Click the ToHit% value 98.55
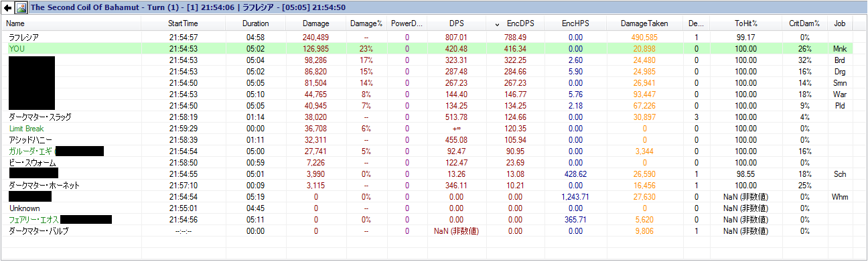Viewport: 868px width, 264px height. coord(745,174)
